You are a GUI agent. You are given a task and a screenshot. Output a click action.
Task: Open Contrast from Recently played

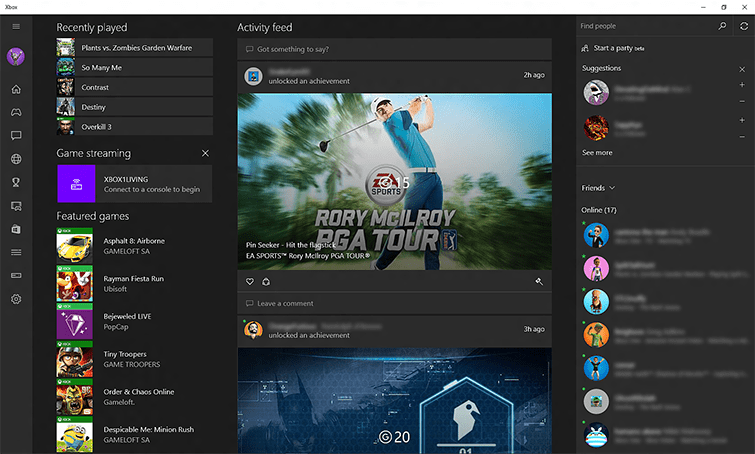[134, 87]
